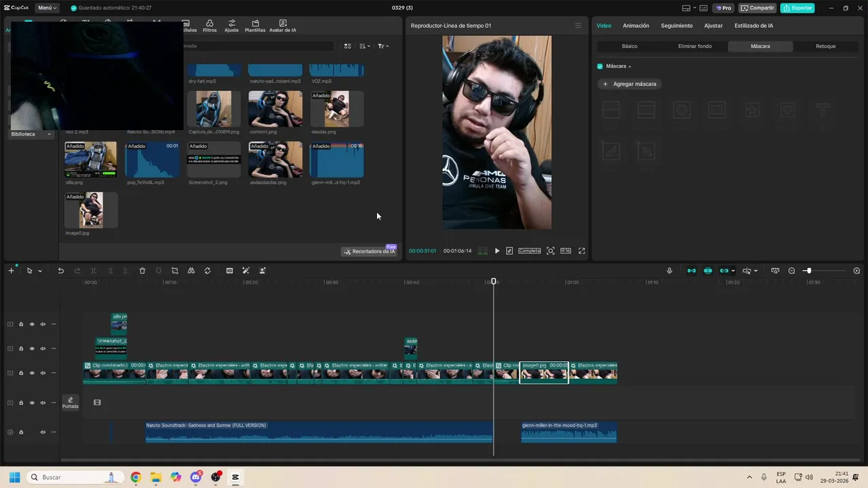The width and height of the screenshot is (868, 488).
Task: Open the media sort options dropdown
Action: click(x=365, y=46)
